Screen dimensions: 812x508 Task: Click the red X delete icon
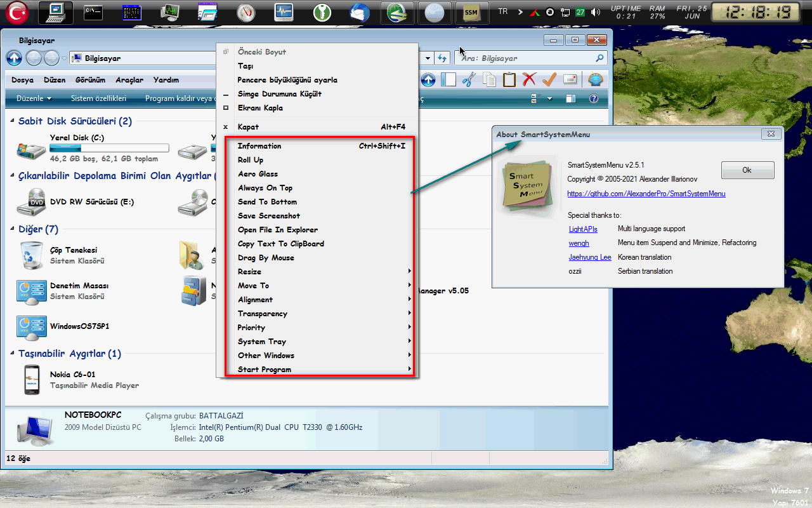[x=529, y=79]
